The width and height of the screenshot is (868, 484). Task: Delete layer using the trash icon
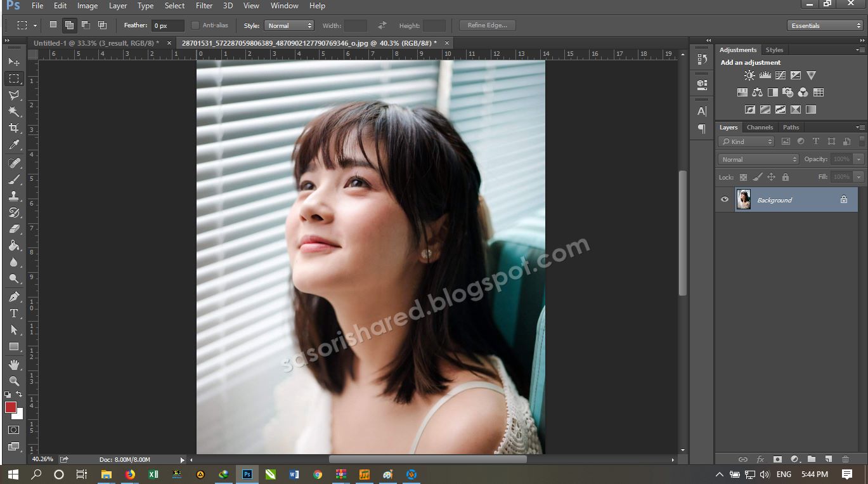[845, 459]
